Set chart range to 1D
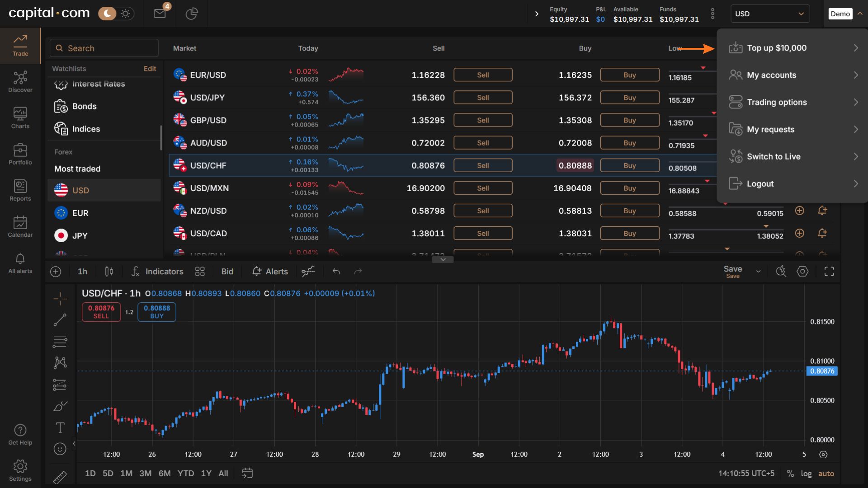Viewport: 868px width, 488px height. tap(90, 474)
